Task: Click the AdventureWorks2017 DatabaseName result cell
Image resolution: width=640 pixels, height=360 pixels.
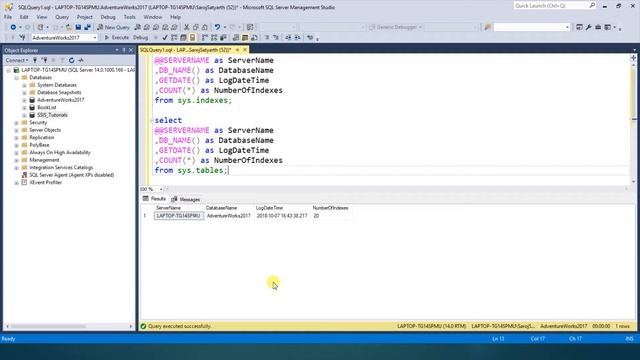Action: pyautogui.click(x=229, y=216)
